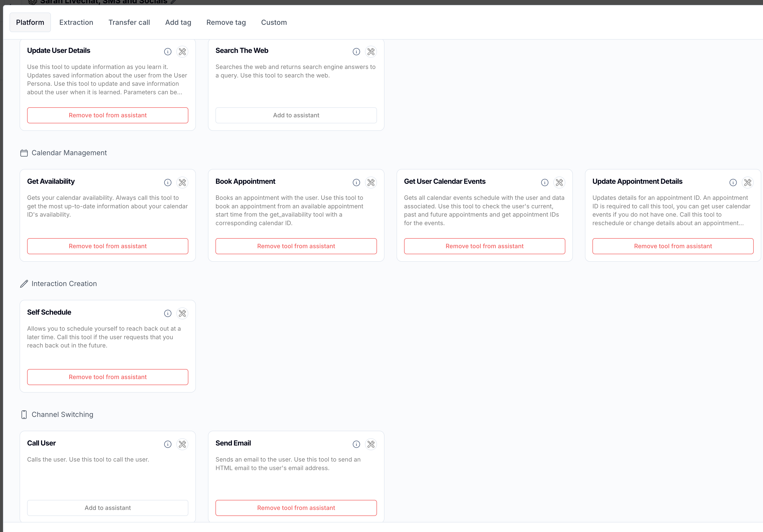The image size is (763, 532).
Task: Go to the Remove tag tab
Action: coord(226,22)
